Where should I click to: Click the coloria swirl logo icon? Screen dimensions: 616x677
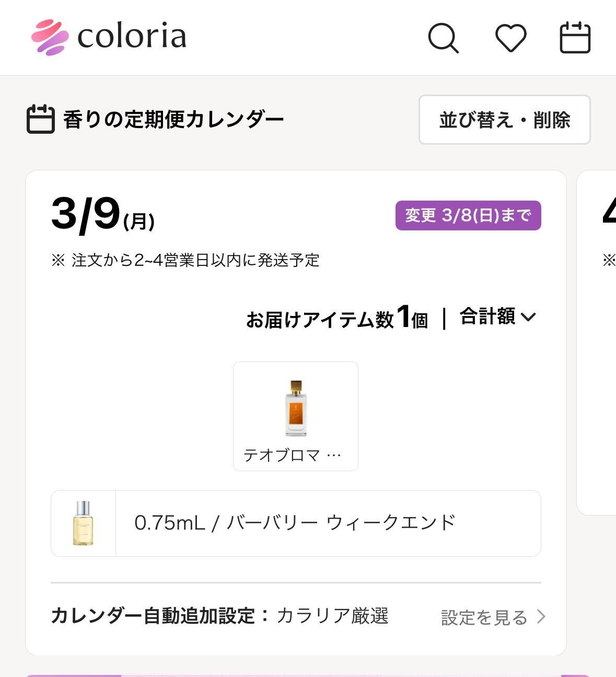pos(50,37)
